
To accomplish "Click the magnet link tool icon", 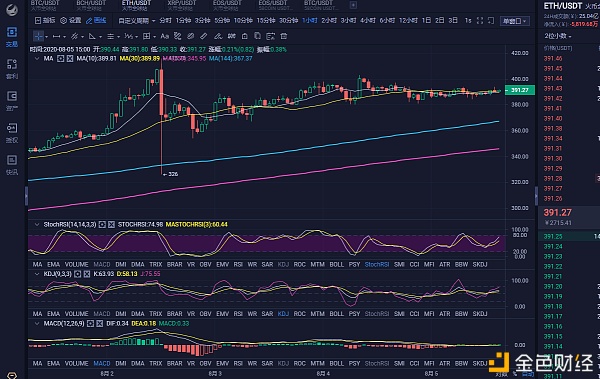I will pos(191,36).
